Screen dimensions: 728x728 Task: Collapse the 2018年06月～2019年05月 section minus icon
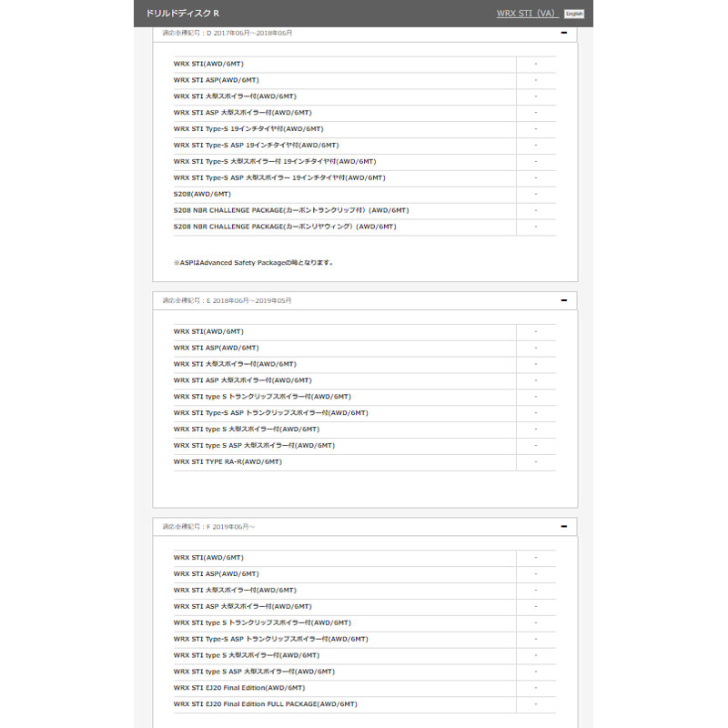pos(564,300)
